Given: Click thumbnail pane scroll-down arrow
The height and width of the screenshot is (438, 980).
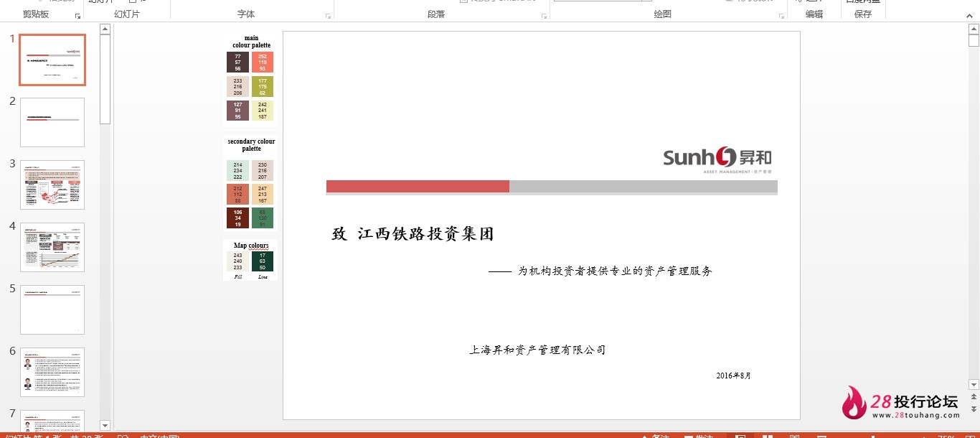Looking at the screenshot, I should [105, 425].
